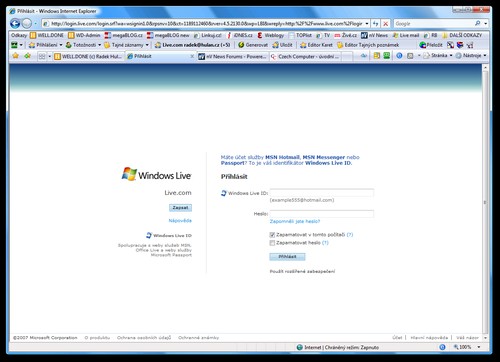Click the browser address bar URL
This screenshot has height=362, width=500.
[x=207, y=24]
